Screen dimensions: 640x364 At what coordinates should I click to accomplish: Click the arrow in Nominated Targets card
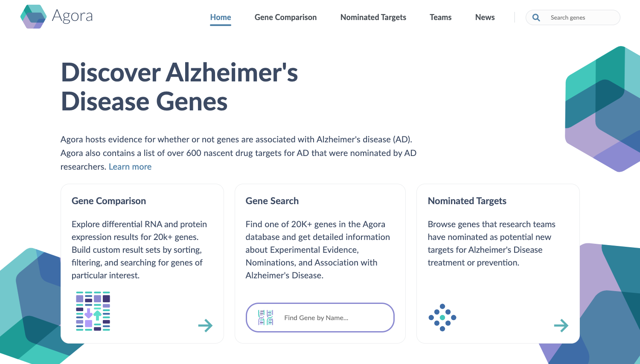click(x=561, y=326)
